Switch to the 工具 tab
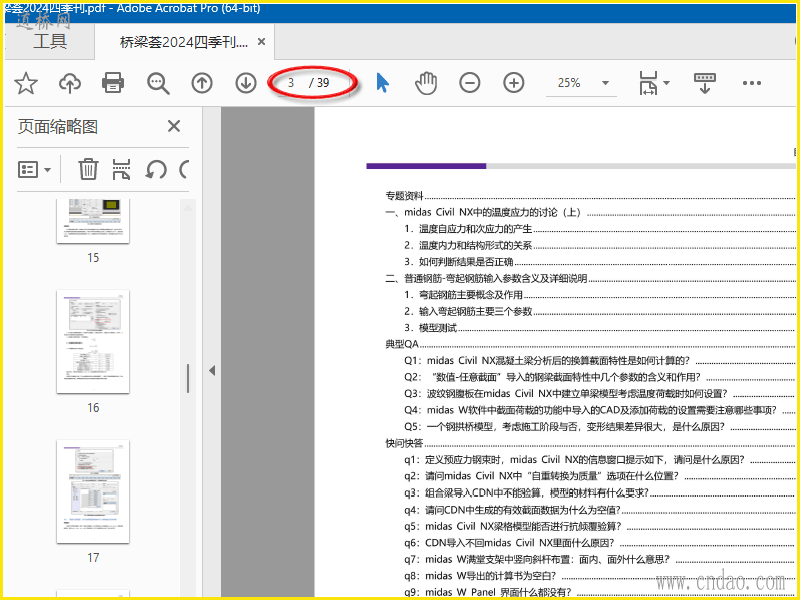Screen dimensions: 800x600 [x=49, y=42]
